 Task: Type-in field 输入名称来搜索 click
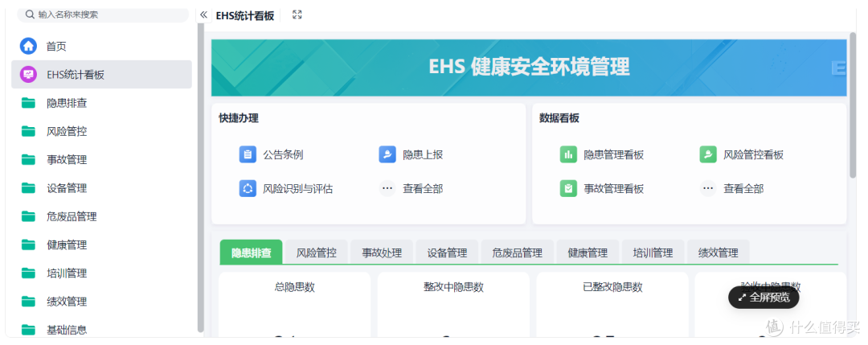coord(103,14)
